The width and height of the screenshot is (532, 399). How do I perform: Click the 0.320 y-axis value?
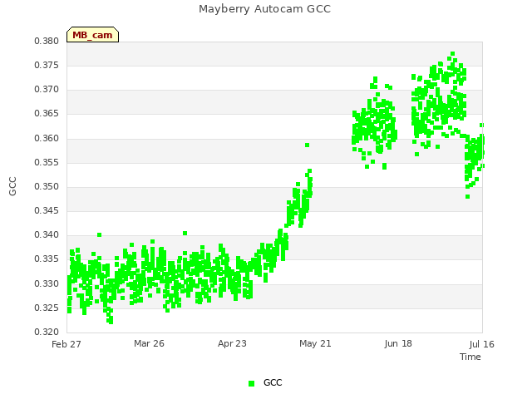coord(47,332)
